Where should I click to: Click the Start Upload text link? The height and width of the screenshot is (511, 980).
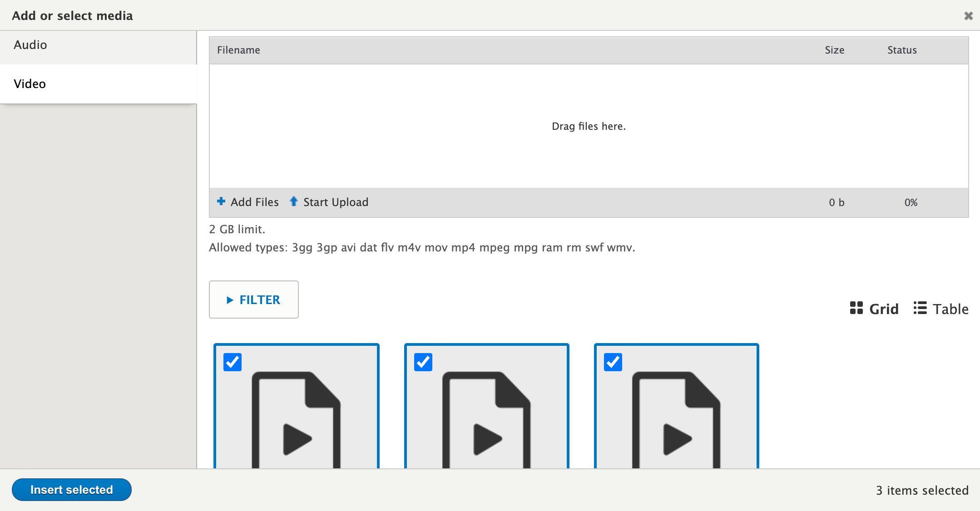click(336, 202)
